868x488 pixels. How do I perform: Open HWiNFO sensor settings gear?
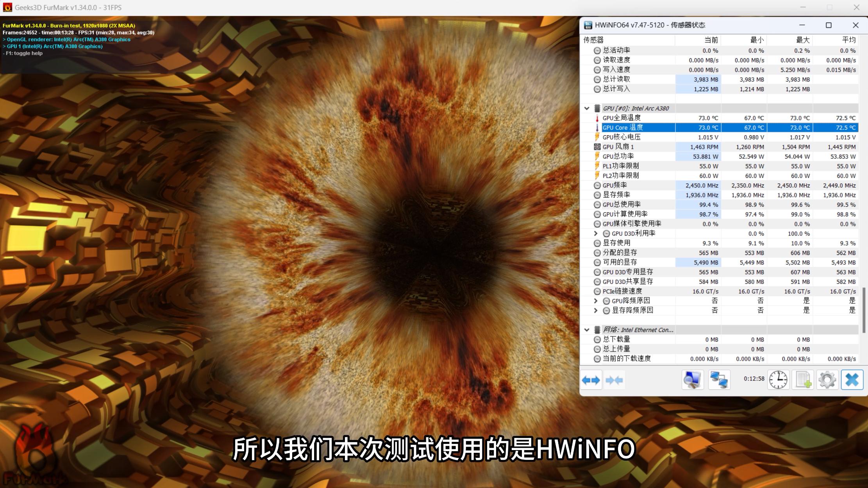827,380
